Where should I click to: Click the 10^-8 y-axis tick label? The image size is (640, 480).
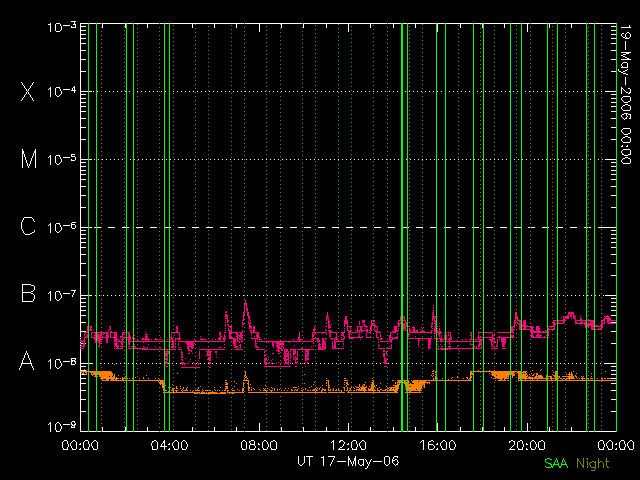click(62, 362)
